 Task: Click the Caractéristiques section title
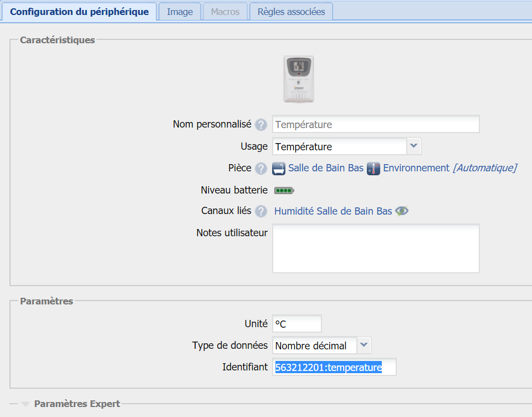point(57,40)
